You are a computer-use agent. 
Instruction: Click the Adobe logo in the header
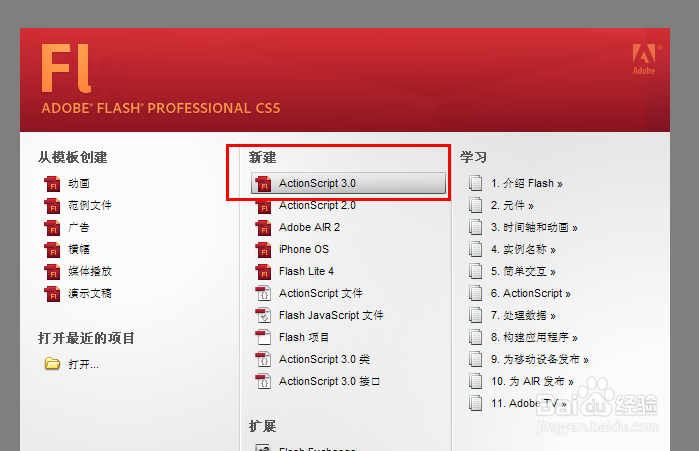coord(645,59)
